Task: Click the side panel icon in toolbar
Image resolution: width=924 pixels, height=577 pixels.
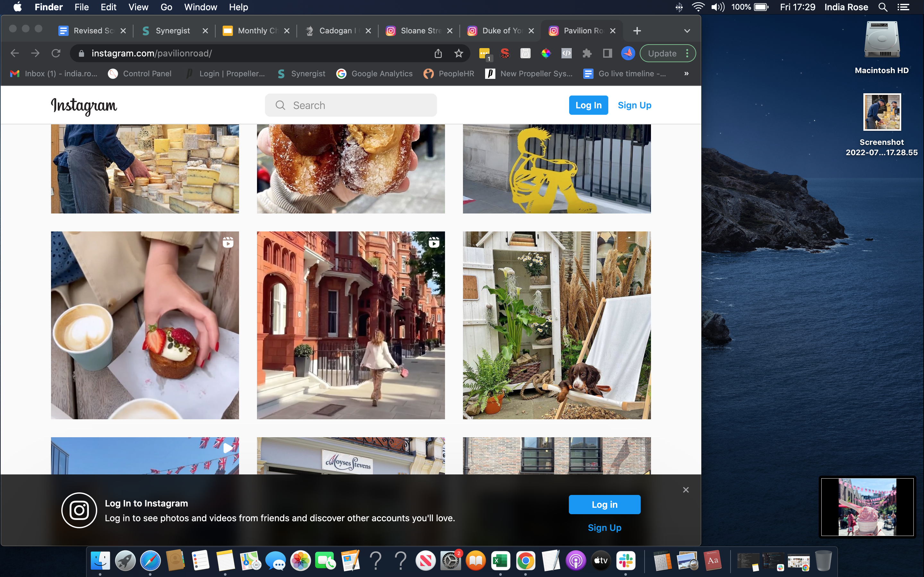Action: click(x=607, y=54)
